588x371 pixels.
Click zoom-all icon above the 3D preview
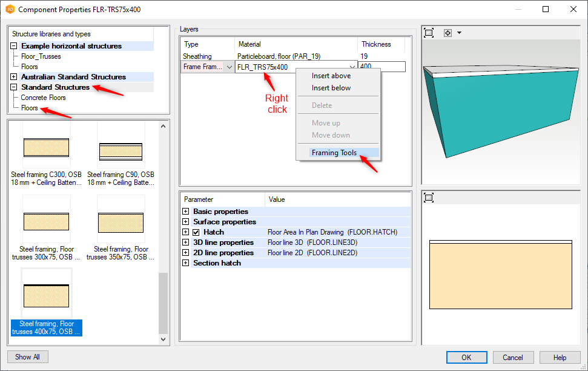click(x=429, y=33)
